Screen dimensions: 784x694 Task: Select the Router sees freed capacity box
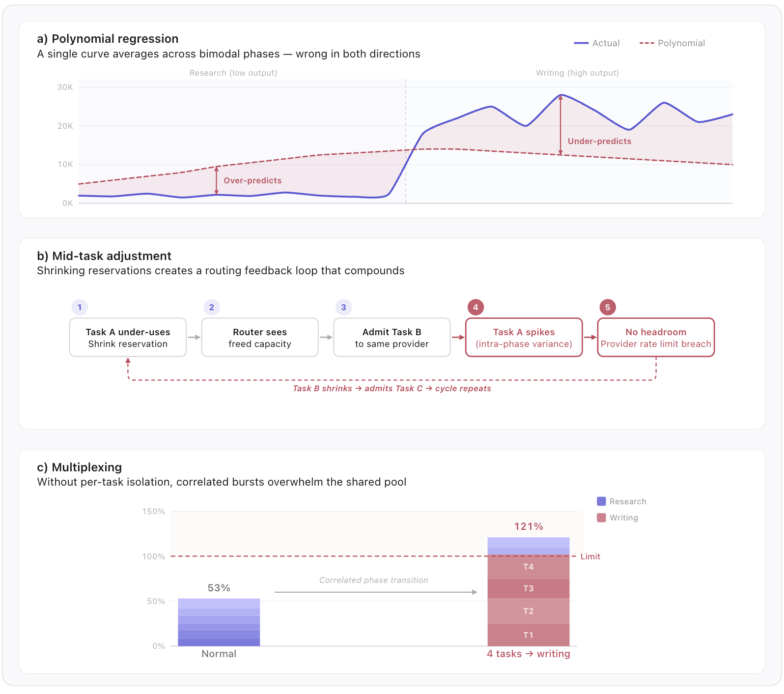260,338
